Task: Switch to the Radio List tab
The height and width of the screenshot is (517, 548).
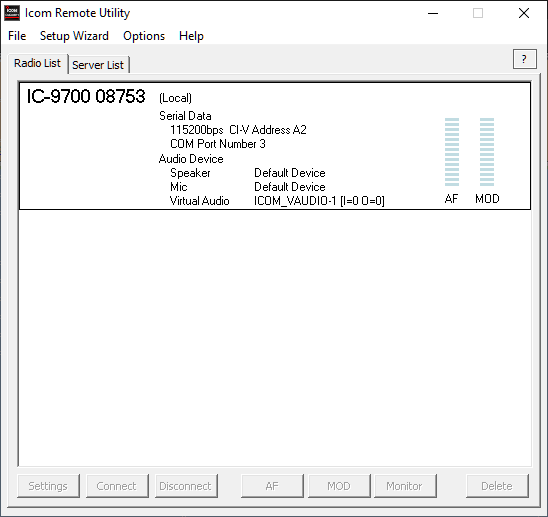Action: [x=37, y=63]
